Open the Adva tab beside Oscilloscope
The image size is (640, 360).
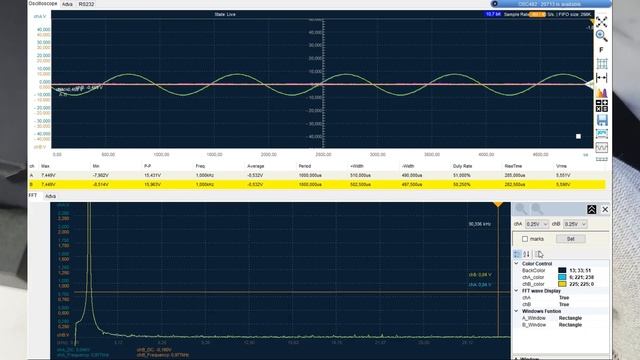point(67,4)
